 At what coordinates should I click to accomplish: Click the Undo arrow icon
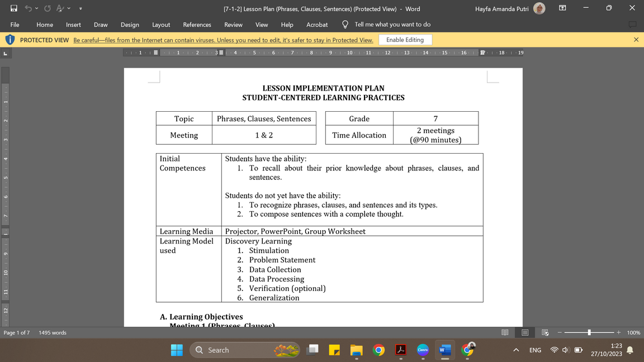29,8
